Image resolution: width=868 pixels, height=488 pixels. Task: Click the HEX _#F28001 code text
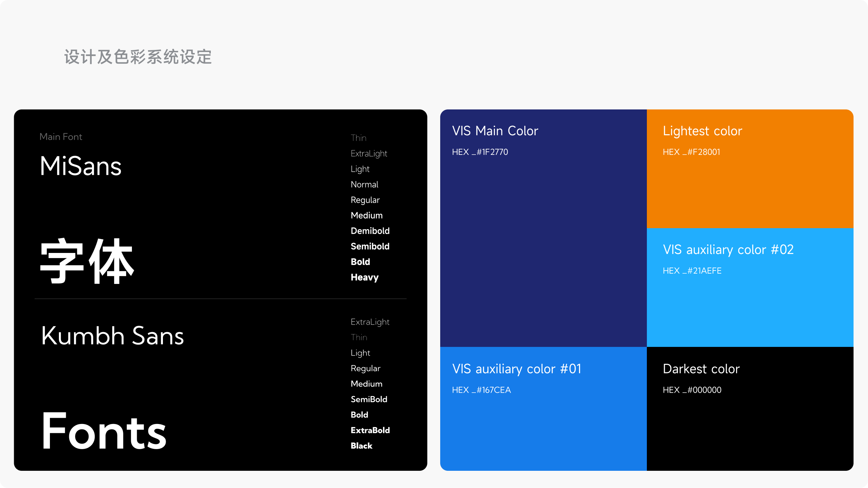(x=691, y=152)
